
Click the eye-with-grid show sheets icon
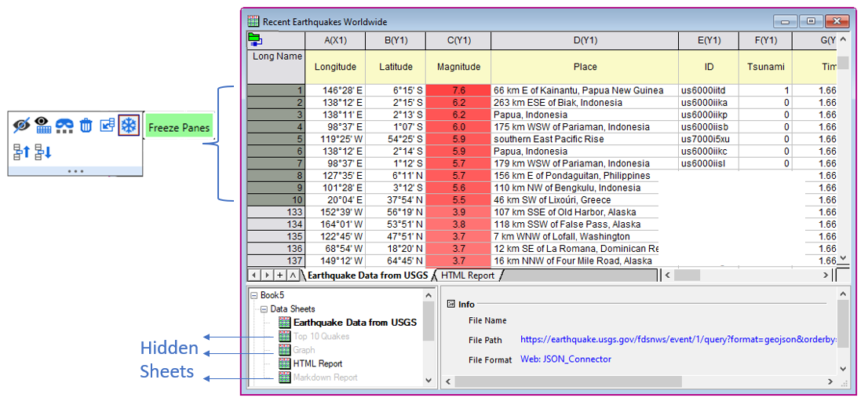click(x=43, y=124)
